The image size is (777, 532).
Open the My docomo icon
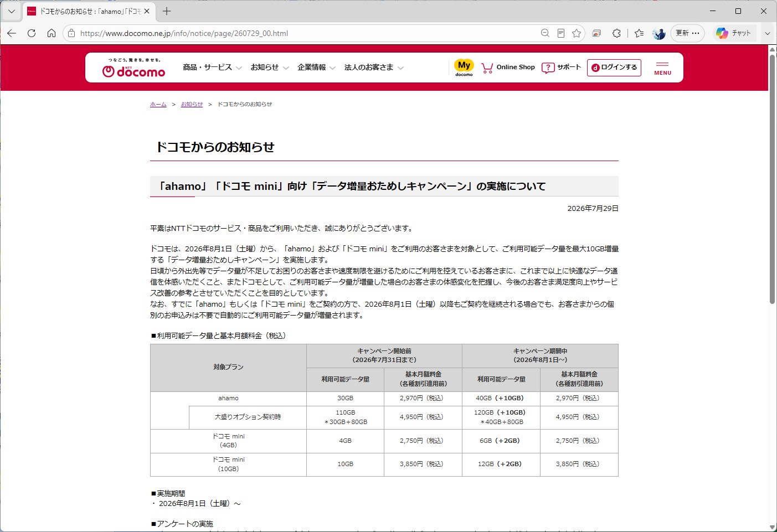[464, 68]
